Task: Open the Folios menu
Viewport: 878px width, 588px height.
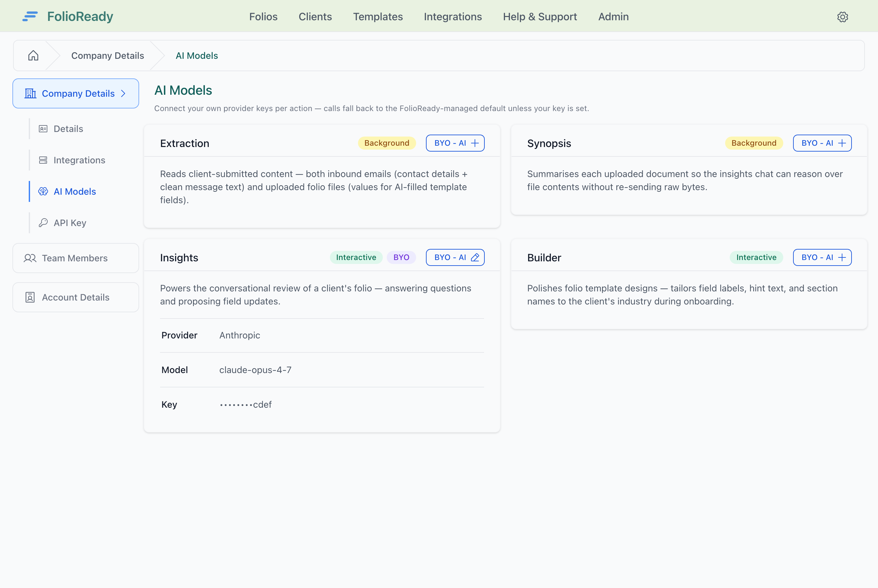Action: point(263,17)
